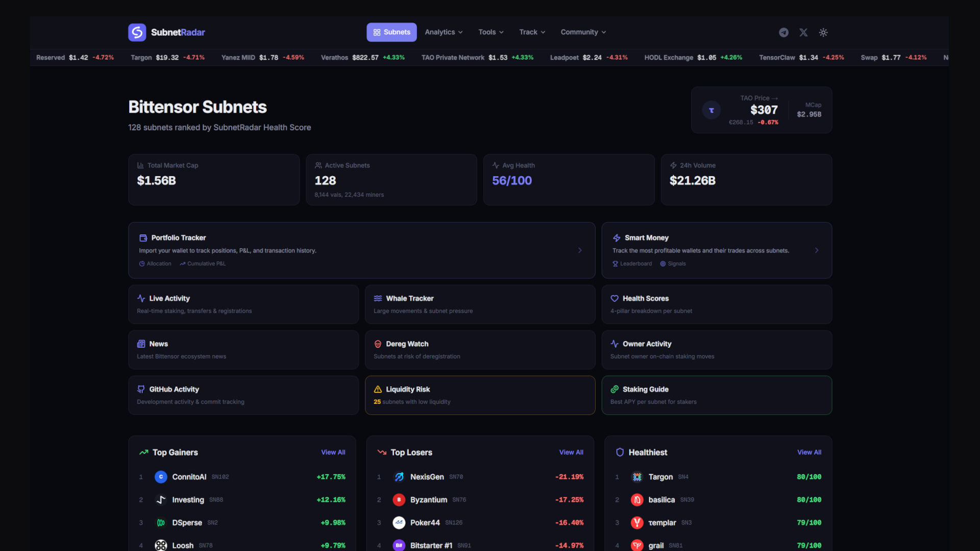Open the X (Twitter) icon link

coord(803,33)
